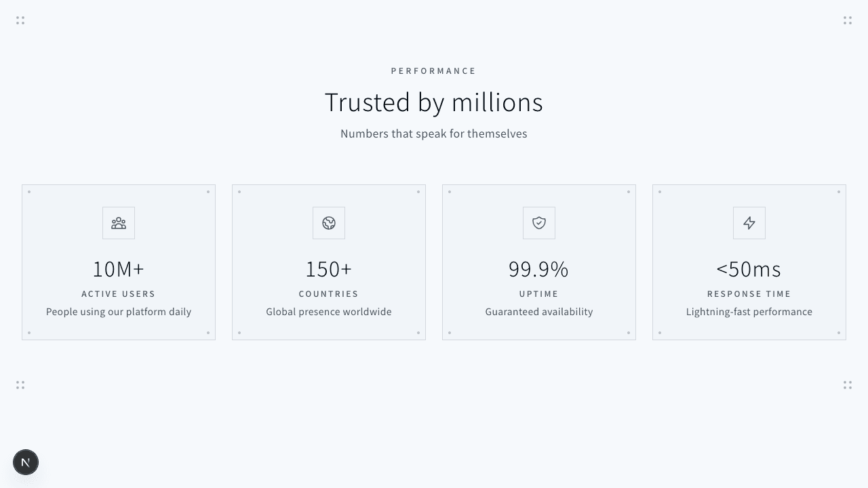Click the top-left four-dot grip marker

point(20,21)
